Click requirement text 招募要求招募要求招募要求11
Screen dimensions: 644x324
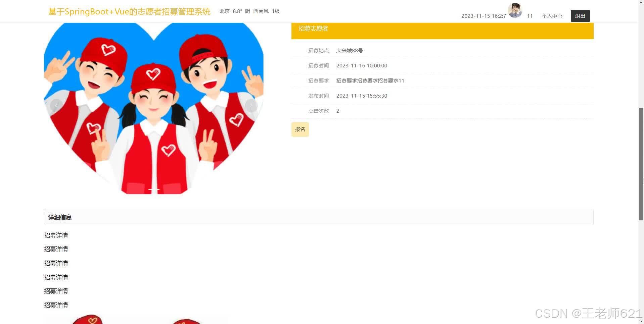pyautogui.click(x=370, y=80)
